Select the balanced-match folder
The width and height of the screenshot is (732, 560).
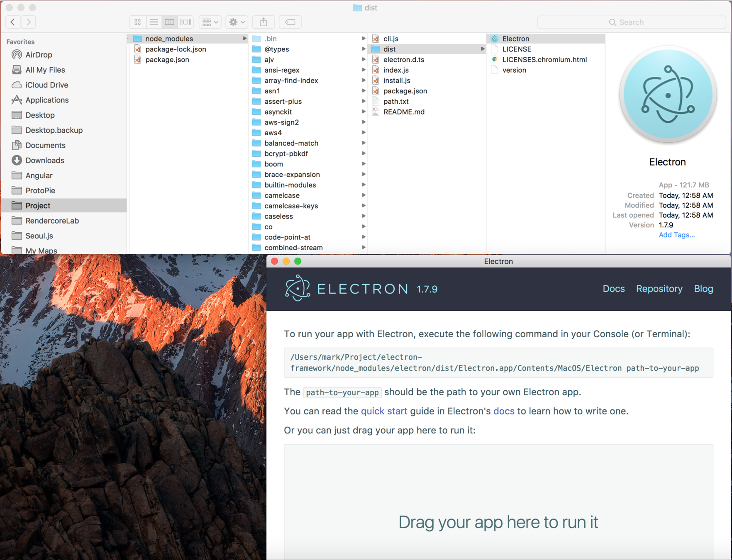308,143
